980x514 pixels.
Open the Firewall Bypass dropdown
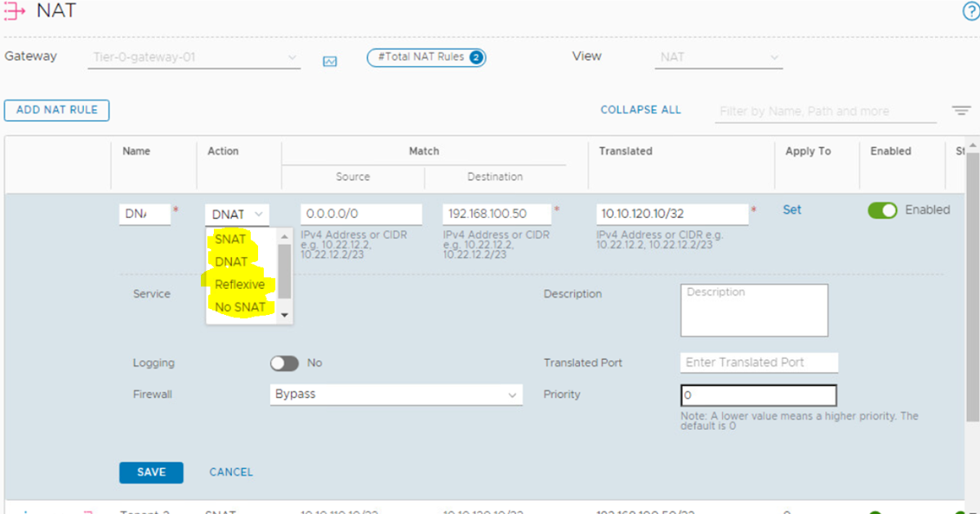click(396, 395)
